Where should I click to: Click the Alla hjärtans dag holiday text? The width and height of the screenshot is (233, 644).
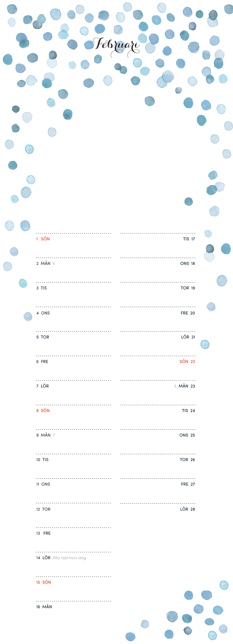point(69,558)
